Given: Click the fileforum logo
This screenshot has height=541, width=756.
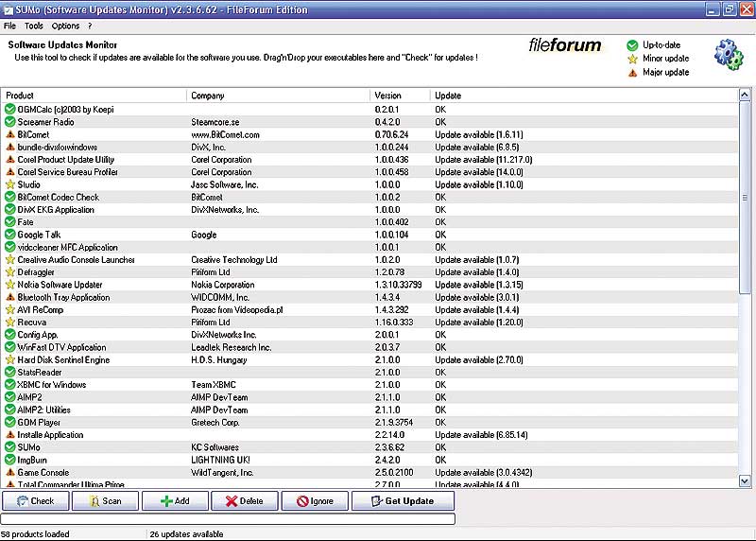Looking at the screenshot, I should pos(564,45).
